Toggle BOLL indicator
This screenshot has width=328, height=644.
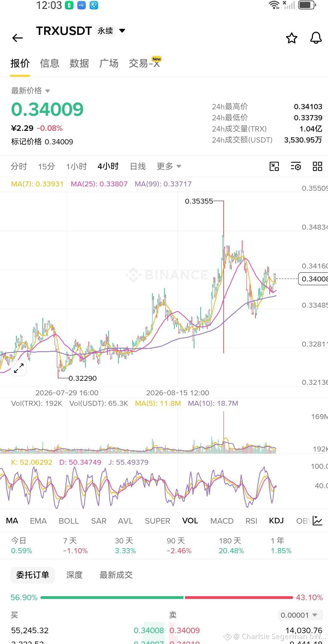pos(69,521)
